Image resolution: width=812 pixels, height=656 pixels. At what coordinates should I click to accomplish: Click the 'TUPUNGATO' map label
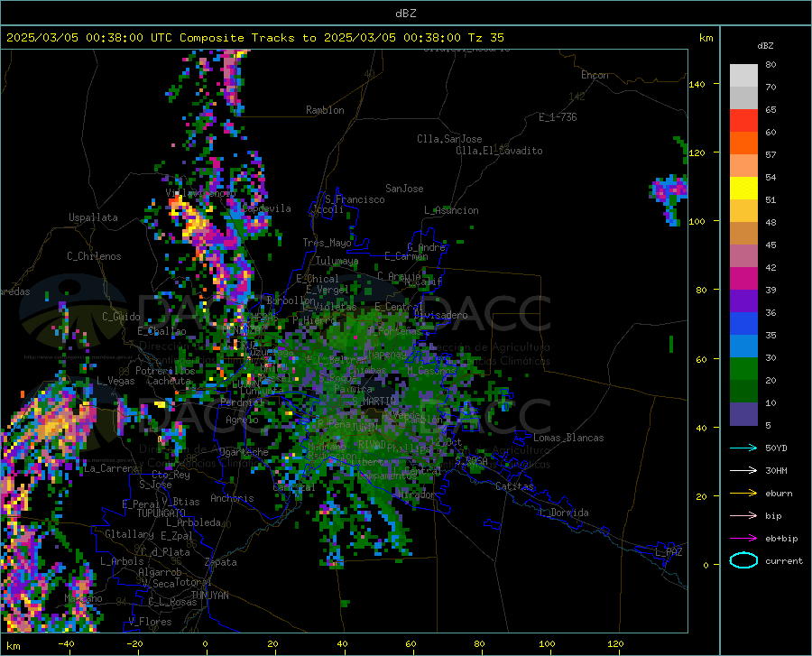161,513
